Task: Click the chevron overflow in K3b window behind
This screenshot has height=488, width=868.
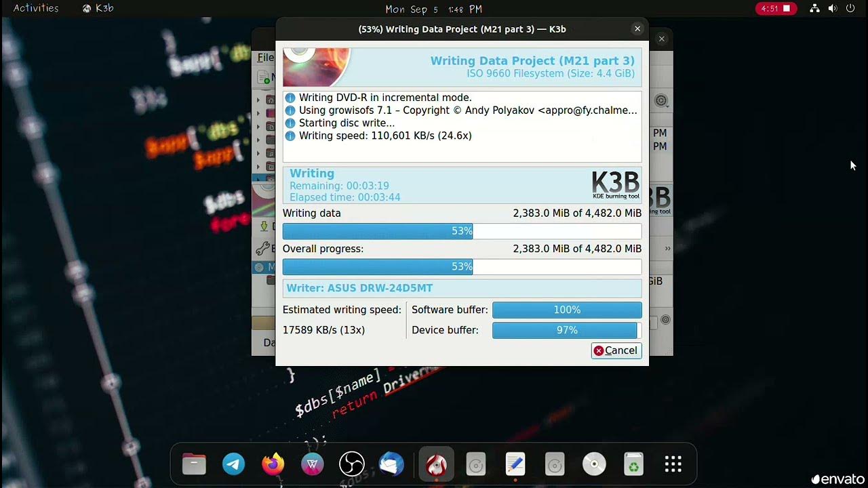Action: 667,249
